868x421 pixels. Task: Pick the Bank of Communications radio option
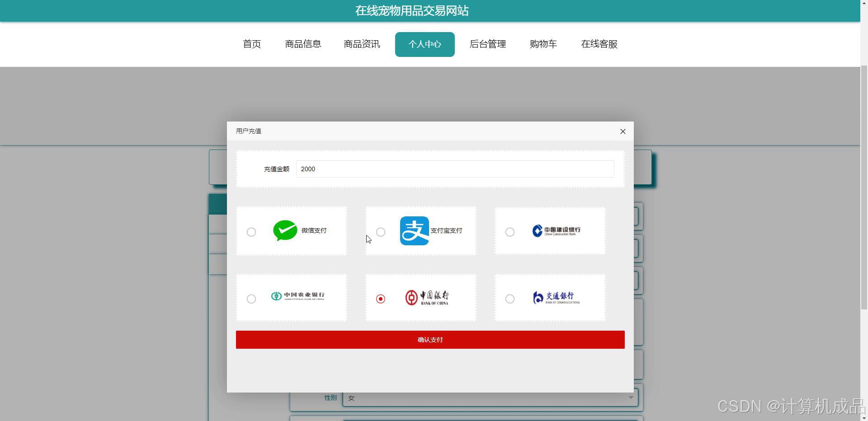point(510,299)
